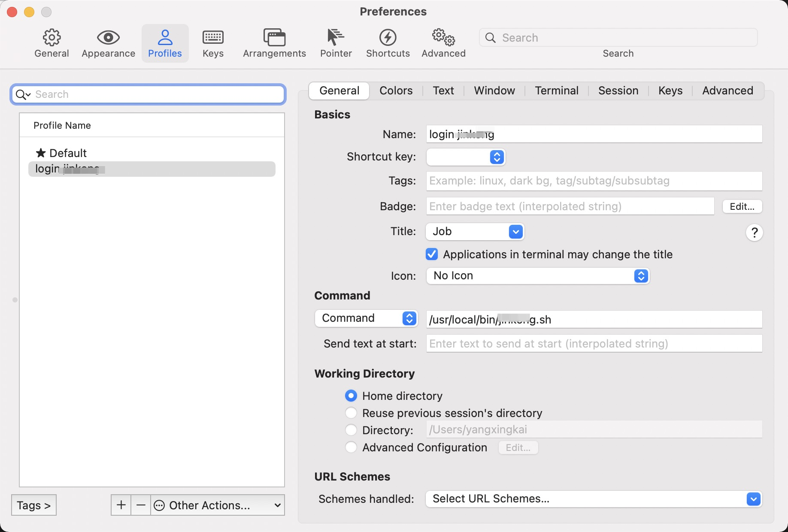This screenshot has width=788, height=532.
Task: Open the Title dropdown showing Job
Action: [475, 232]
